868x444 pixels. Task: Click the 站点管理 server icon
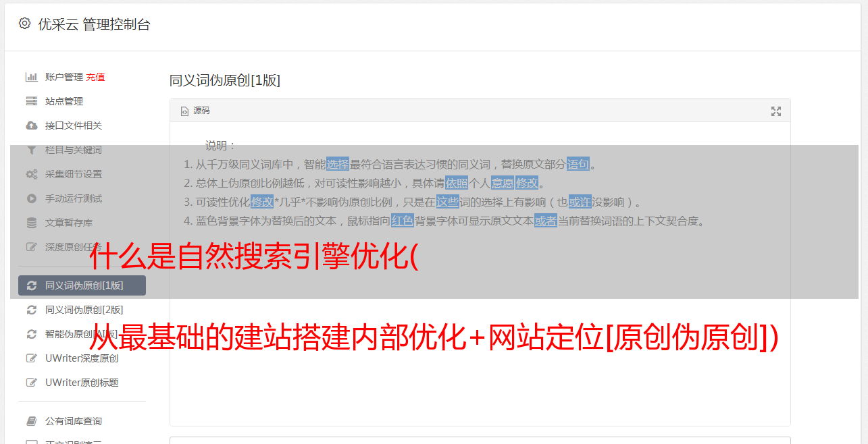31,101
